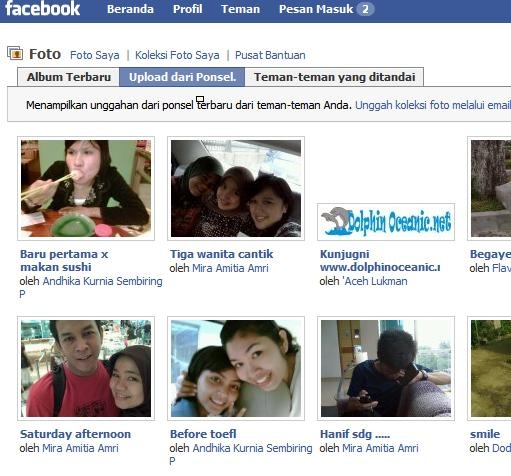Switch to Album Terbaru tab
511x476 pixels.
tap(69, 77)
